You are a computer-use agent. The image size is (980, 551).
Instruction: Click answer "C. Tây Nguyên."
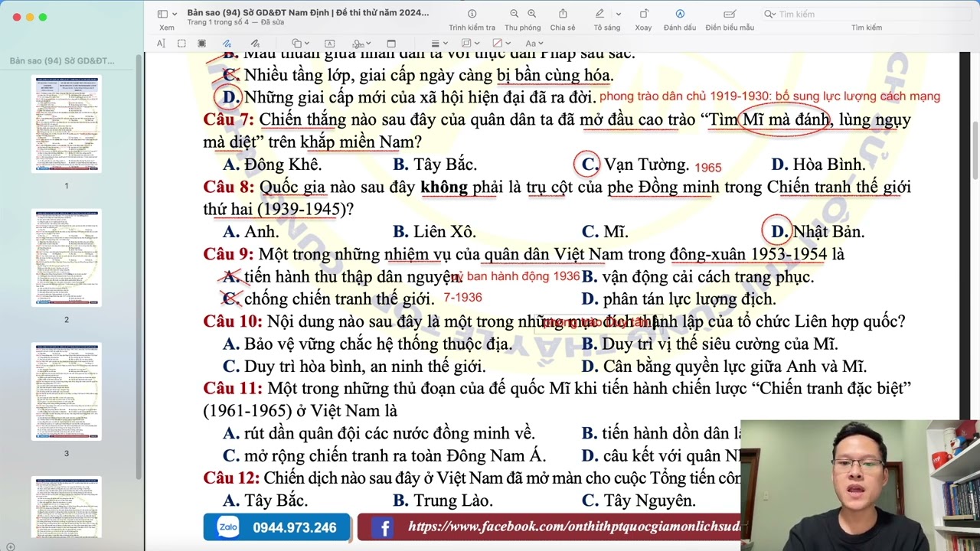tap(639, 501)
